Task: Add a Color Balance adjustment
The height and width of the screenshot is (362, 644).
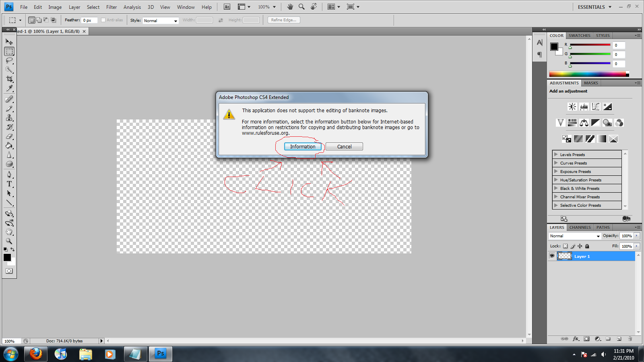Action: click(584, 123)
